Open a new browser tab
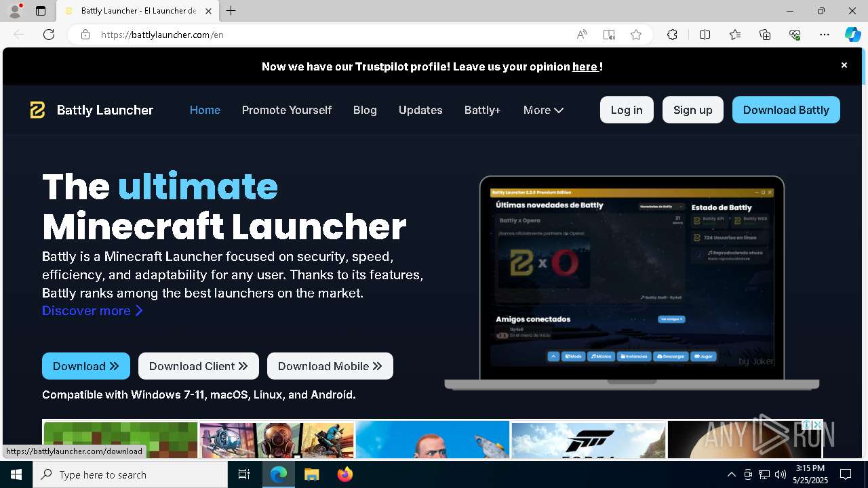The width and height of the screenshot is (868, 488). click(x=231, y=11)
